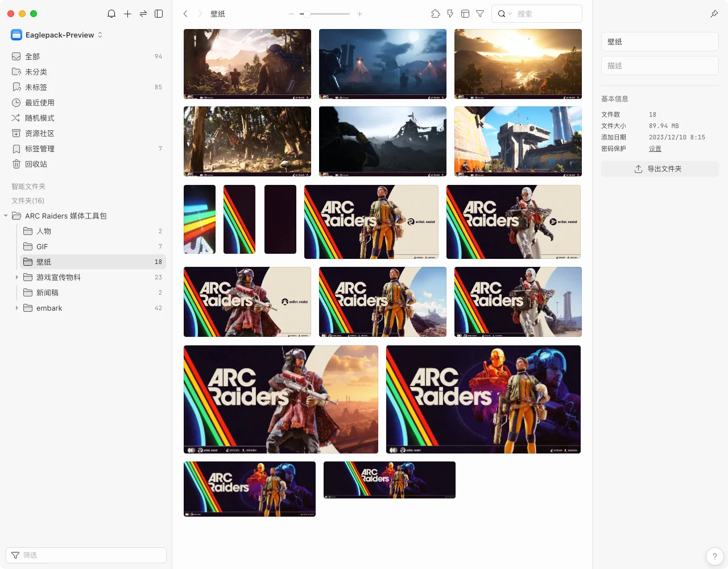Select the 新闻稿 folder
This screenshot has width=728, height=569.
click(x=92, y=292)
